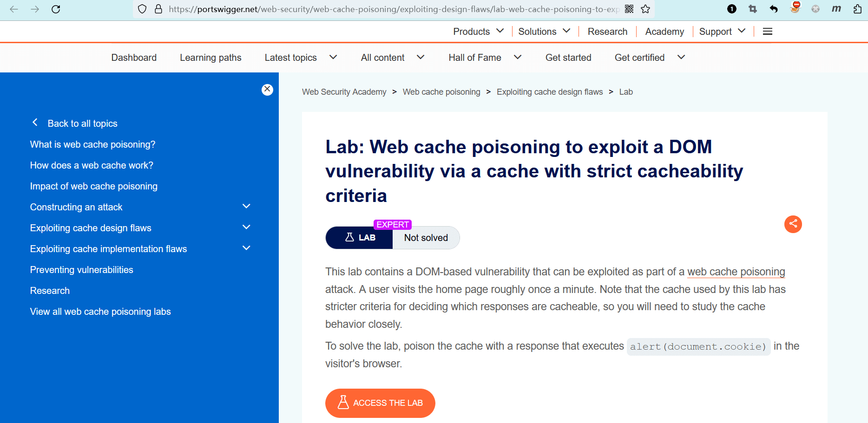Screen dimensions: 868x423
Task: Expand Exploiting cache implementation flaws section
Action: pos(246,248)
